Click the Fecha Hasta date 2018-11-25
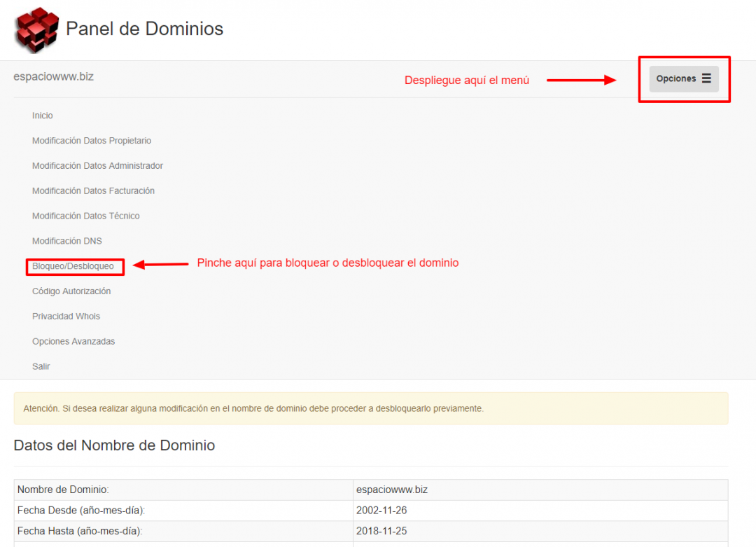756x547 pixels. point(381,531)
